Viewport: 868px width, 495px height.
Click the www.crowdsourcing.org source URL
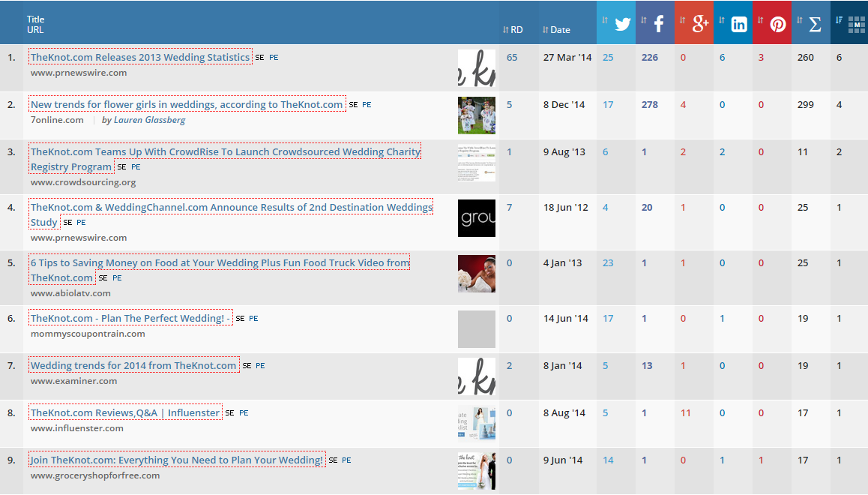[83, 182]
